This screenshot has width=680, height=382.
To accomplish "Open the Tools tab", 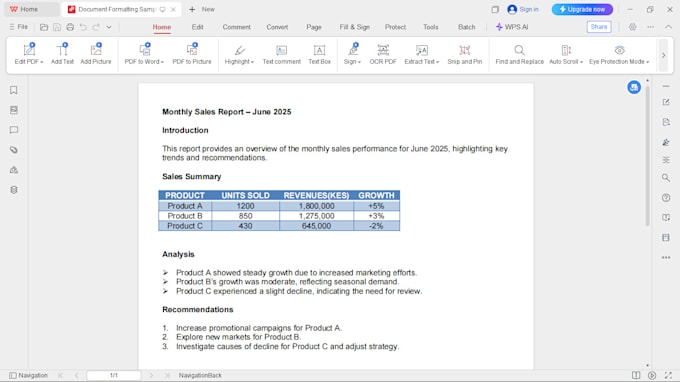I will [x=431, y=27].
